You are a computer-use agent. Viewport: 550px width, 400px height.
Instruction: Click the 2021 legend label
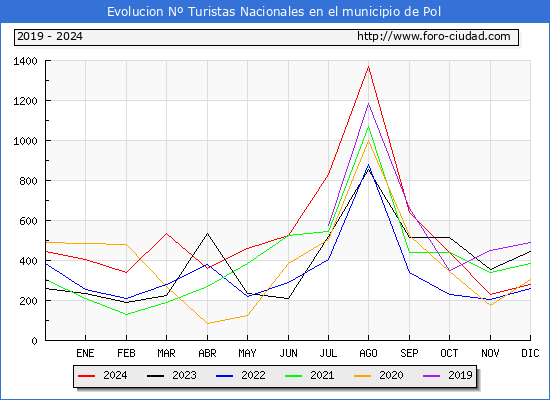pyautogui.click(x=322, y=375)
